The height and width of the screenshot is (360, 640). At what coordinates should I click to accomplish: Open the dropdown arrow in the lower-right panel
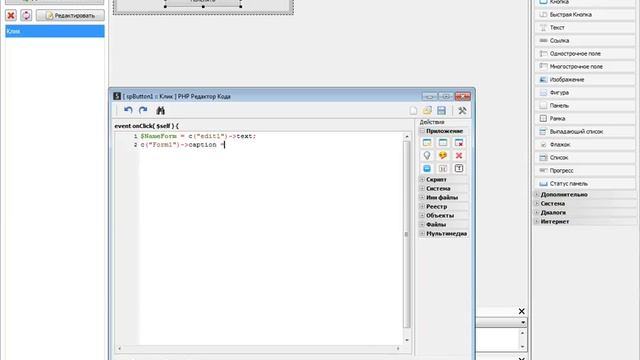click(x=523, y=323)
